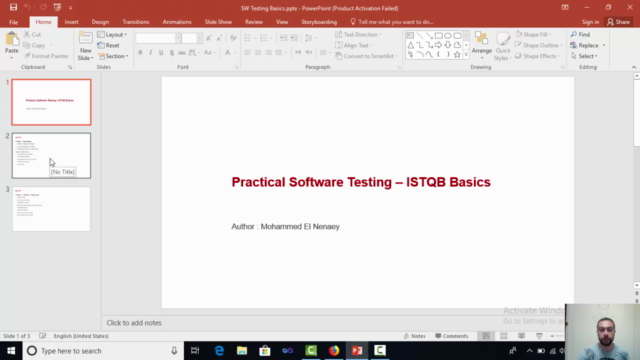
Task: Click Convert to SmartArt
Action: 366,56
